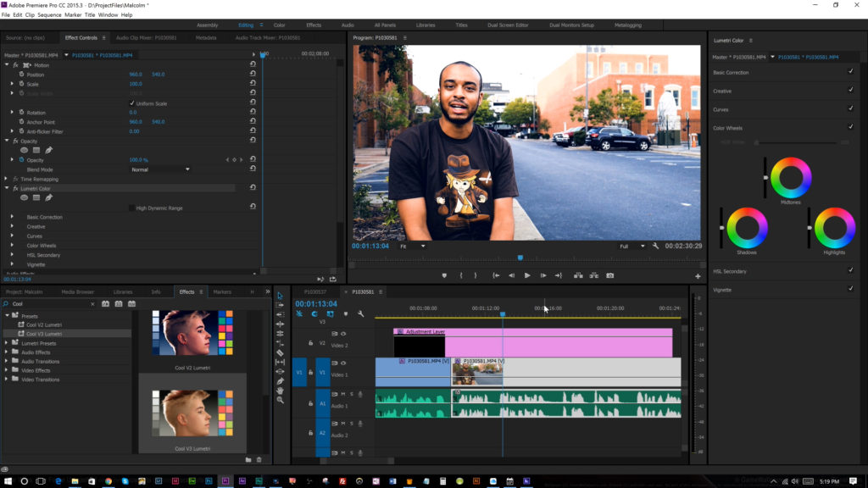Image resolution: width=868 pixels, height=488 pixels.
Task: Step forward one frame in Program monitor
Action: 543,275
